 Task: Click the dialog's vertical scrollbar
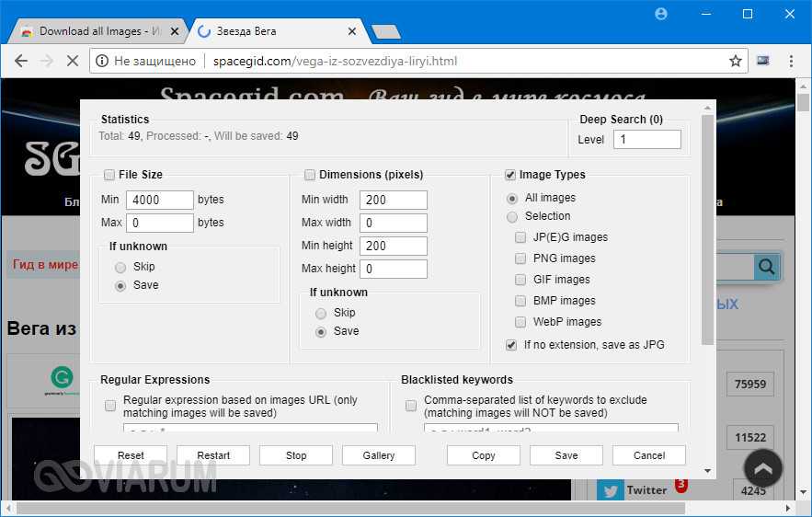707,230
